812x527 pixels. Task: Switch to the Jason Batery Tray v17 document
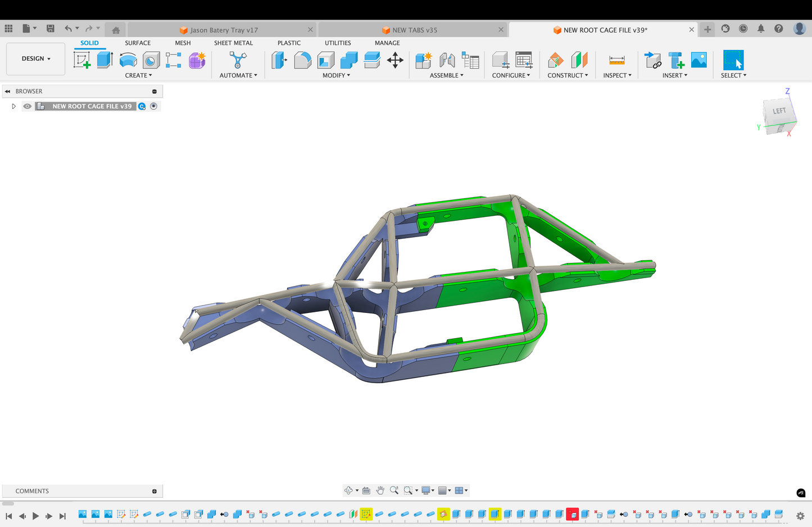pyautogui.click(x=223, y=30)
